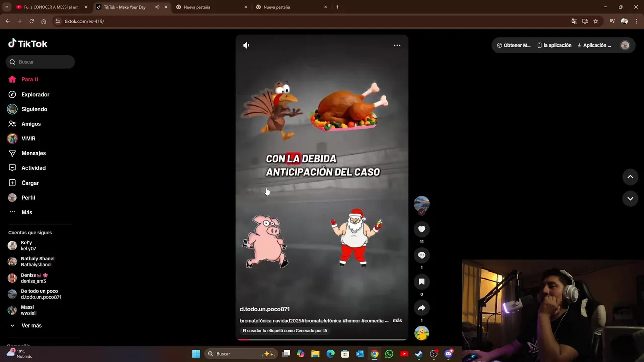Like the video with heart icon
The image size is (644, 362).
[422, 229]
